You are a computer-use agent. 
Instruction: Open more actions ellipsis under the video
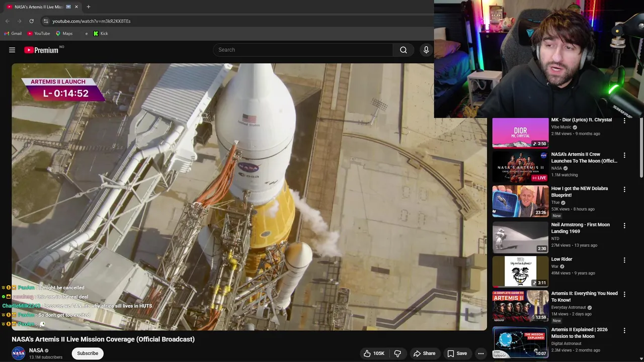[481, 353]
